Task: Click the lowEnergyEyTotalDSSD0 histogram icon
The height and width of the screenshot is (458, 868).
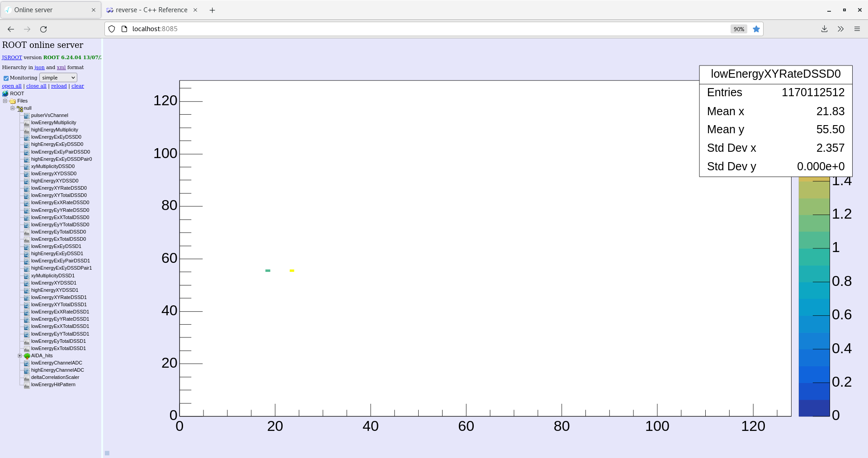Action: pyautogui.click(x=27, y=232)
